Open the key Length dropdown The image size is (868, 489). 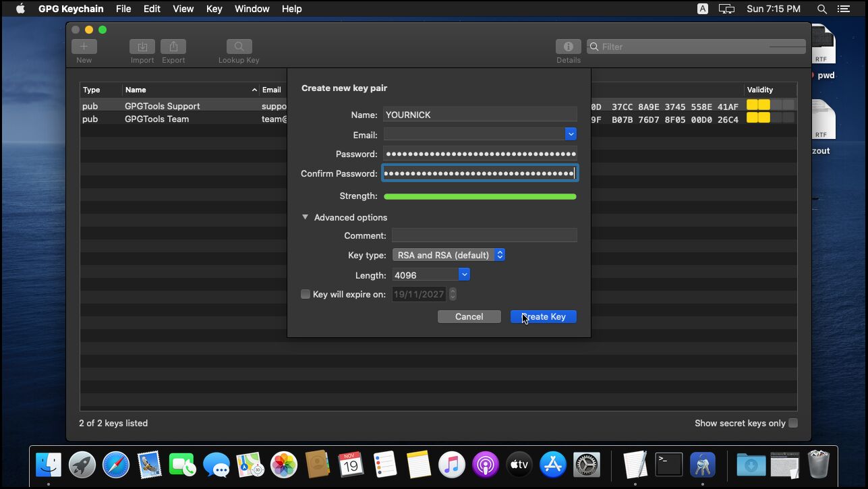click(464, 275)
